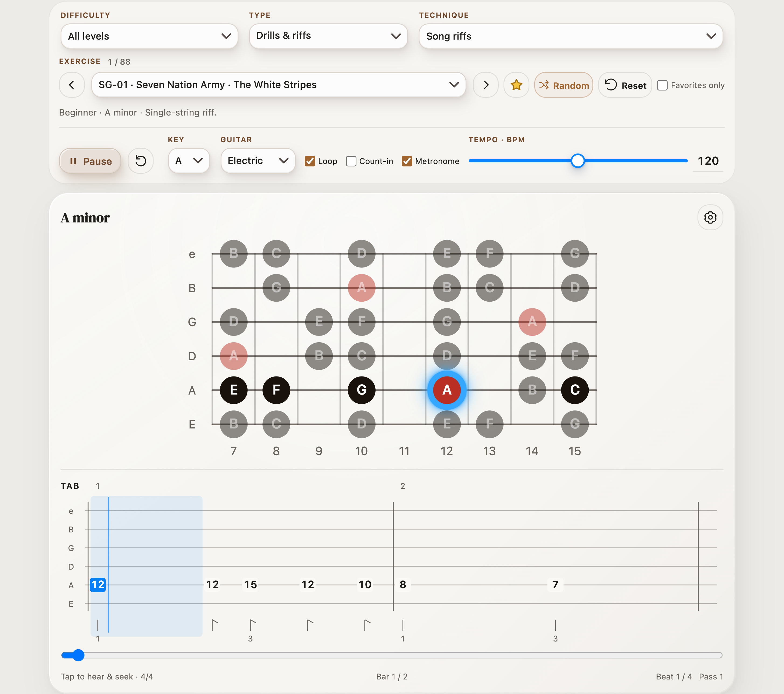Screen dimensions: 784x694
Task: Click the Random exercise button
Action: [563, 85]
